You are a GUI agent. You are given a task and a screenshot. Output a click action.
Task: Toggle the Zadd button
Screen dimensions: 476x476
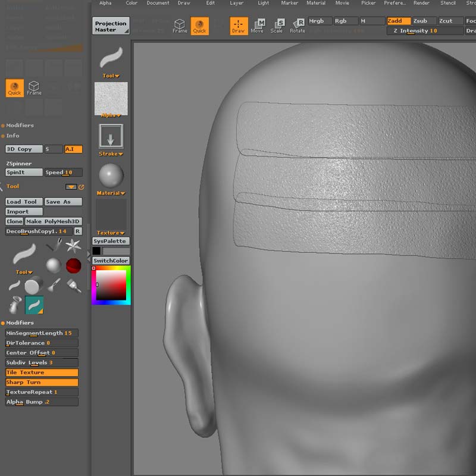coord(399,21)
